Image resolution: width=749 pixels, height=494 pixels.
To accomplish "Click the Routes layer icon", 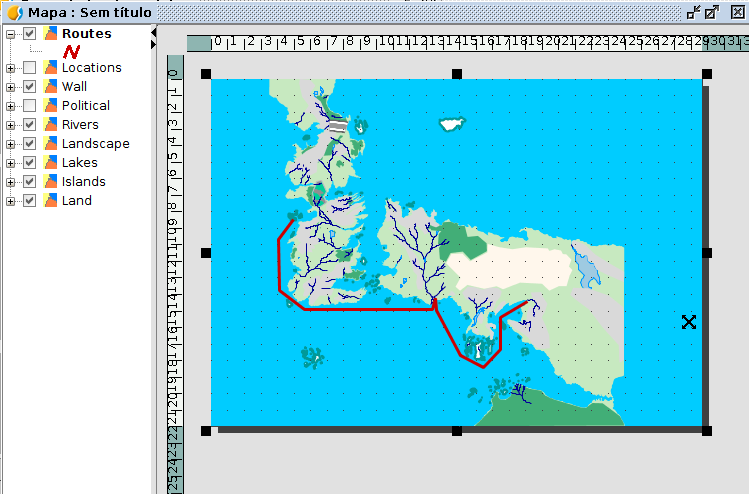I will pos(50,34).
